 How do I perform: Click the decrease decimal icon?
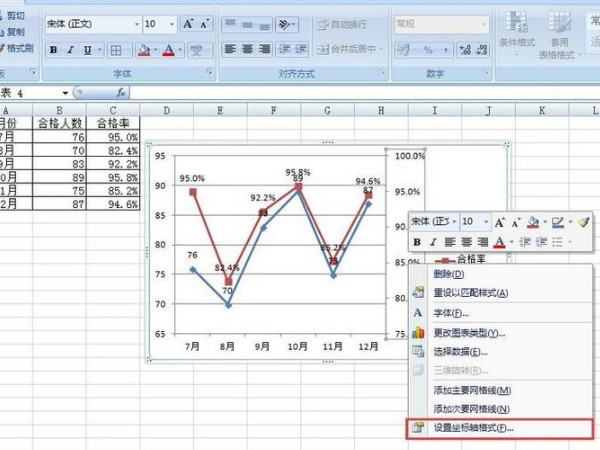482,50
